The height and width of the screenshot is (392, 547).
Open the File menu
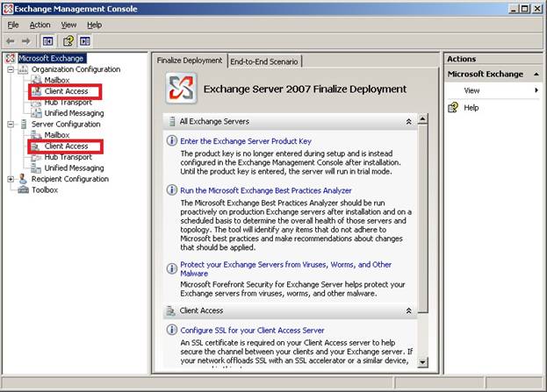tap(13, 25)
